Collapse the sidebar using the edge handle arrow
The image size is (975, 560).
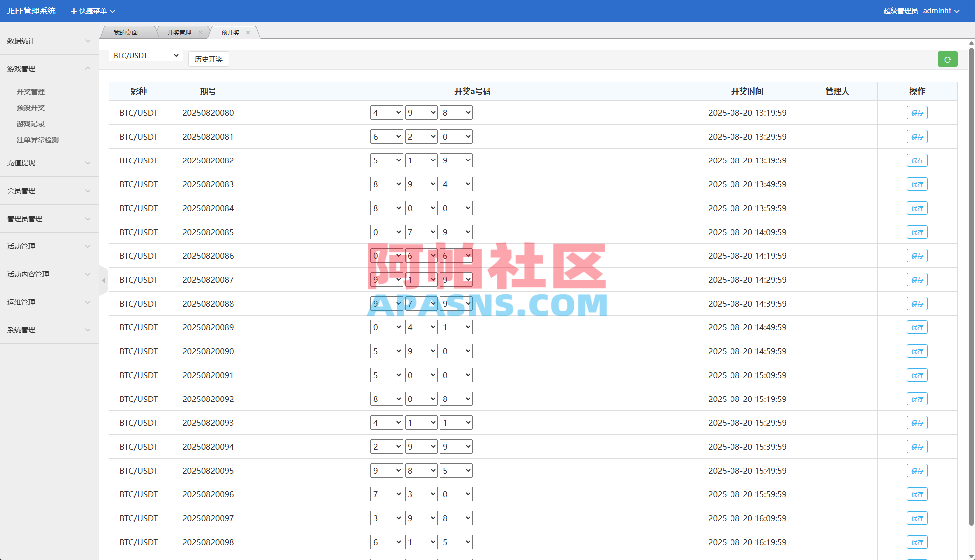[x=103, y=280]
